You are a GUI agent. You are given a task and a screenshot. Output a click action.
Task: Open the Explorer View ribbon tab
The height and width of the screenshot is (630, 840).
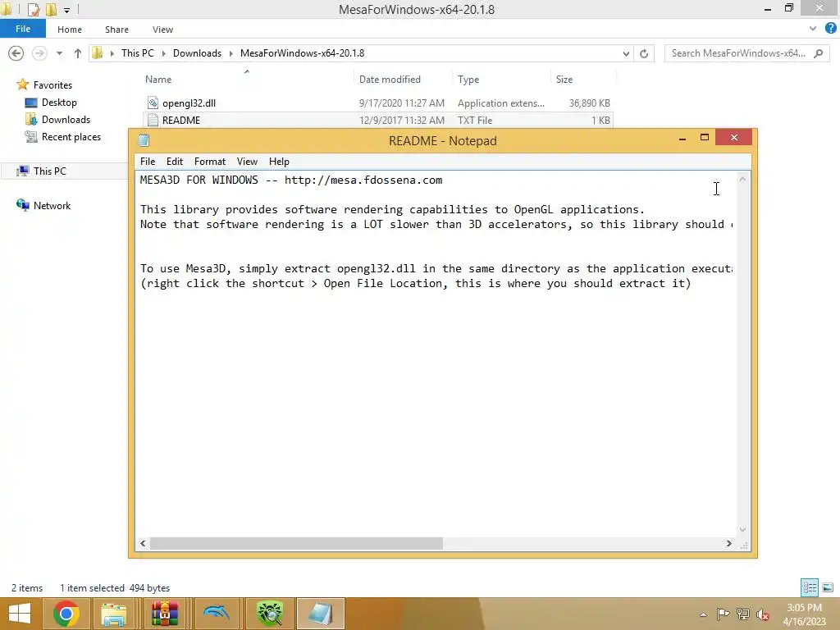click(162, 30)
